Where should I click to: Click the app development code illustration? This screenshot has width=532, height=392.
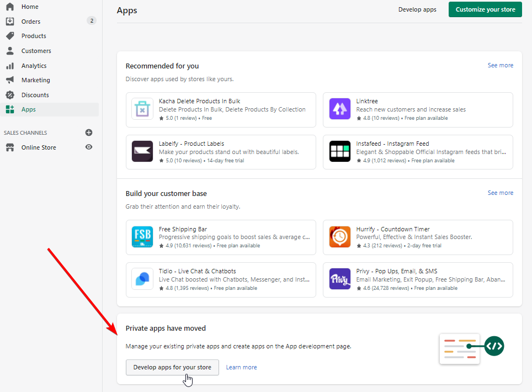[472, 348]
